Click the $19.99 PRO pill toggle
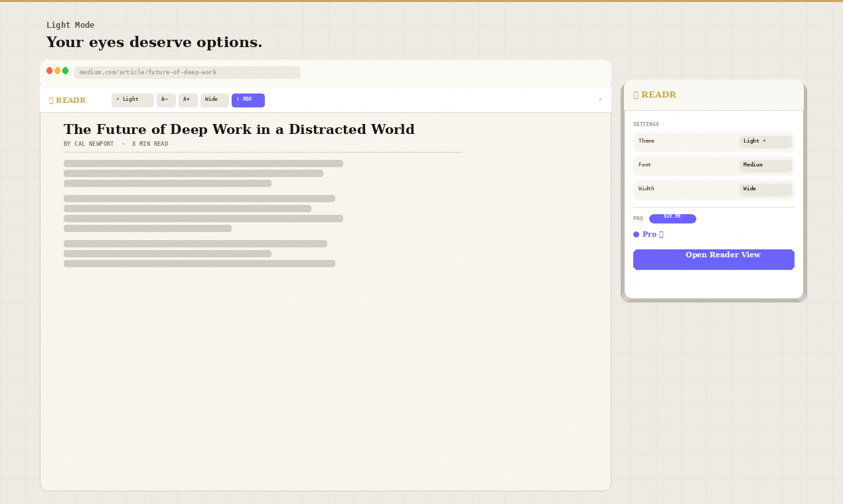 click(x=672, y=218)
